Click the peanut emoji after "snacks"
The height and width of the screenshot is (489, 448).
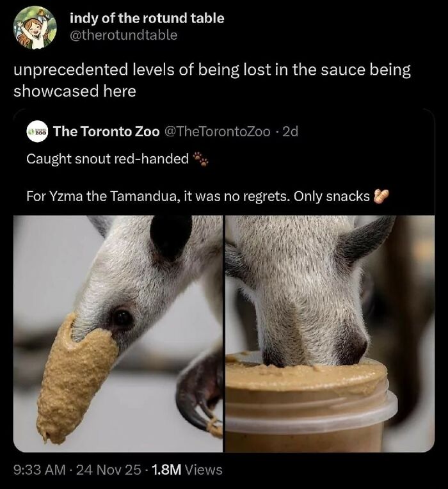point(381,196)
